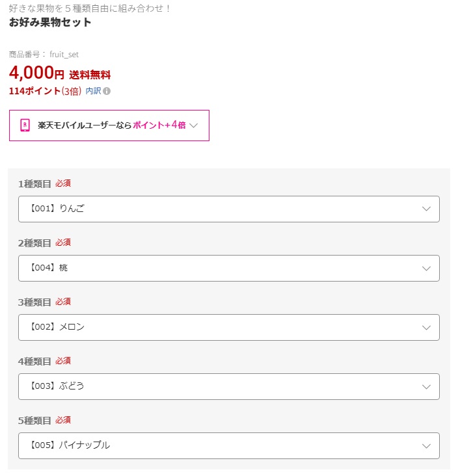Click the chevron arrow in 桃 selector
The width and height of the screenshot is (458, 476).
[x=426, y=269]
